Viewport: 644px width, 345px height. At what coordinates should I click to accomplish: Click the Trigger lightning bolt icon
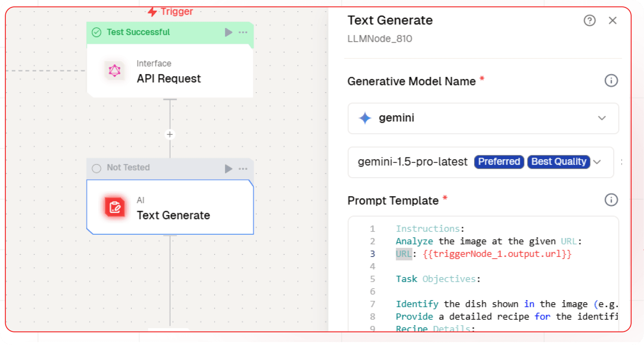coord(152,12)
